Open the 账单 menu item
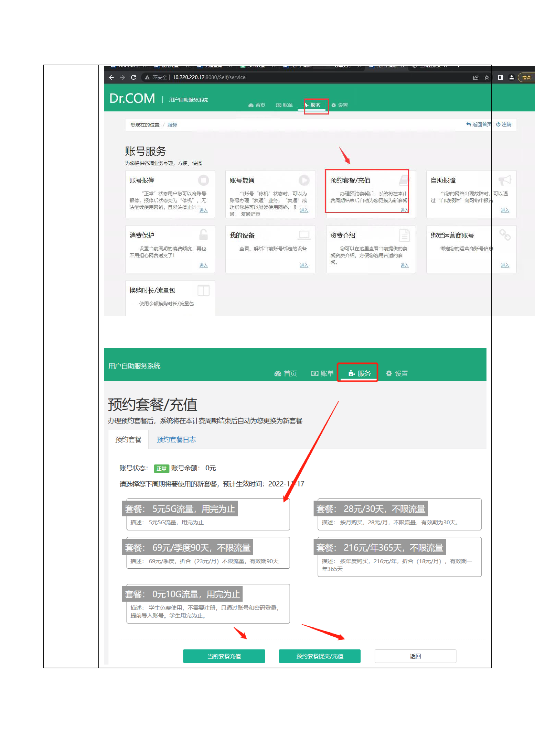The image size is (535, 756). click(284, 105)
